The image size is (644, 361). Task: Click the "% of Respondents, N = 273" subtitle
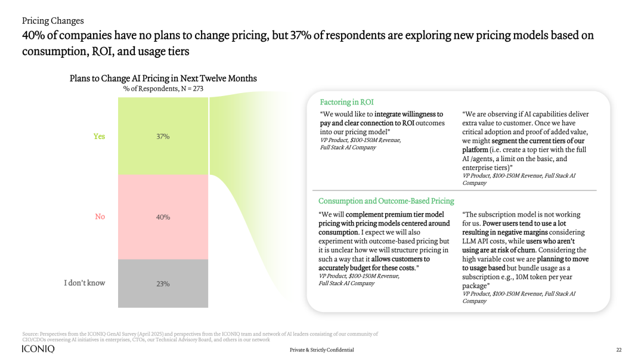point(163,89)
